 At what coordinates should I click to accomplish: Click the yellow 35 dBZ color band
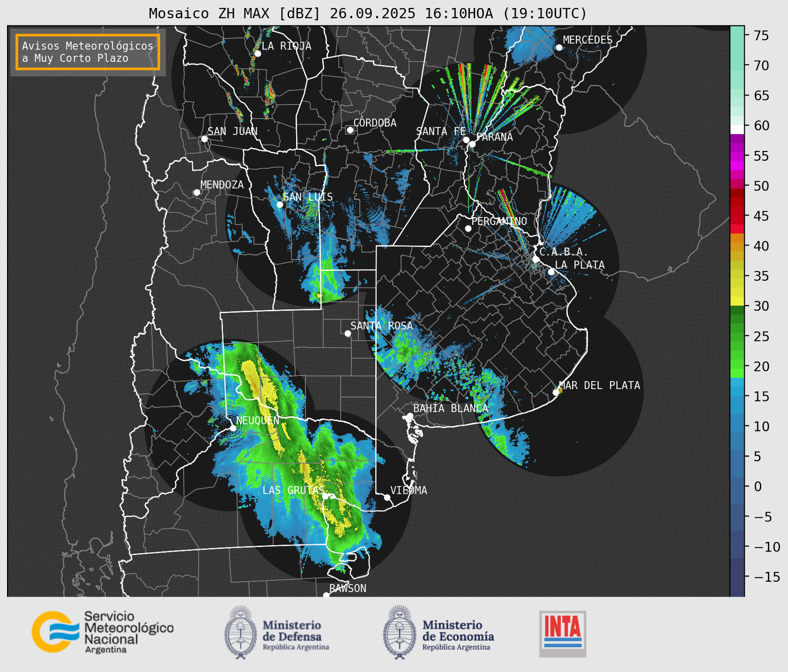pos(737,276)
